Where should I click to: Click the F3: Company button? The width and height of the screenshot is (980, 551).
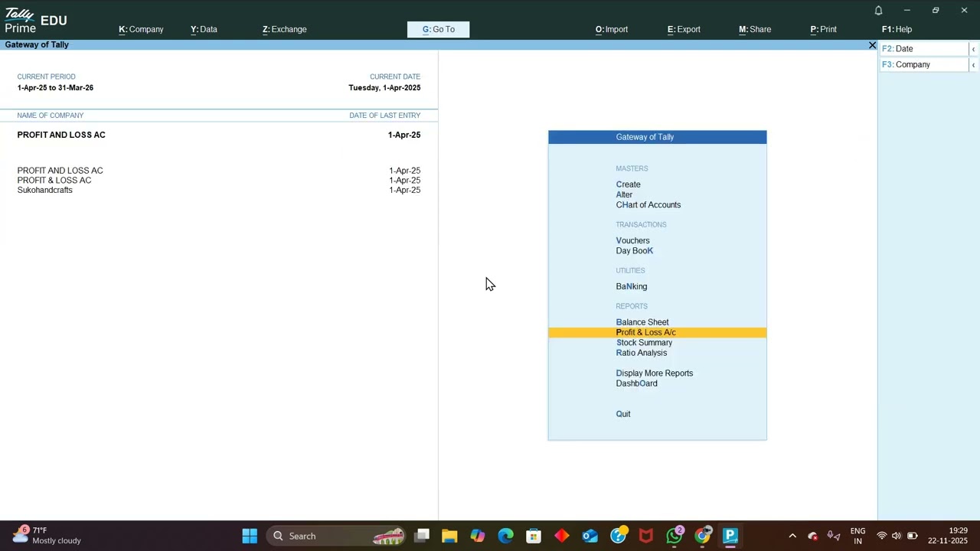[924, 65]
